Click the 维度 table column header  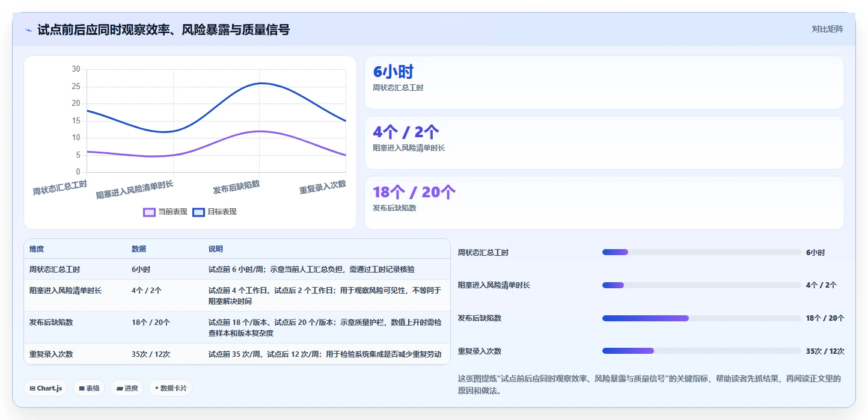[37, 249]
